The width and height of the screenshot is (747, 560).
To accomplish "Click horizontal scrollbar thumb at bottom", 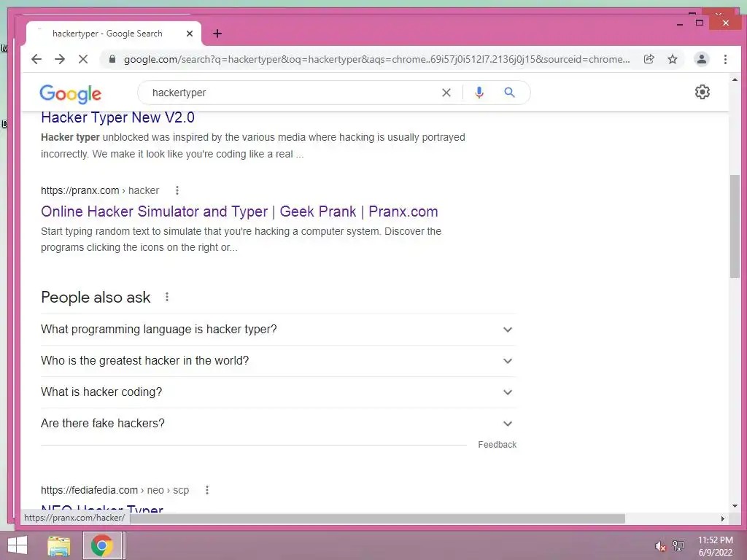I will 376,518.
